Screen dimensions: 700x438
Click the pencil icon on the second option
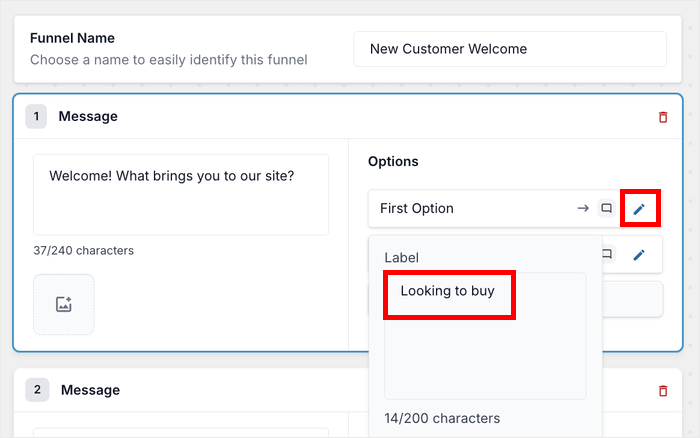[639, 254]
